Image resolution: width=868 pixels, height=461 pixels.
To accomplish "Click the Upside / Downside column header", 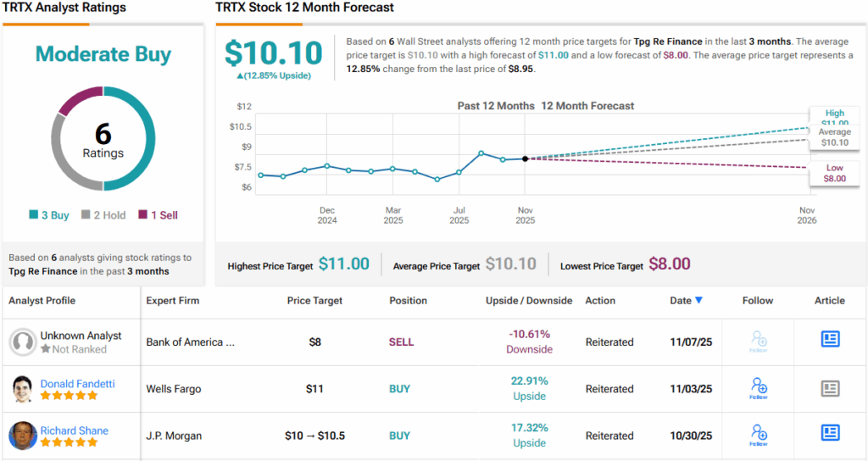I will point(529,301).
